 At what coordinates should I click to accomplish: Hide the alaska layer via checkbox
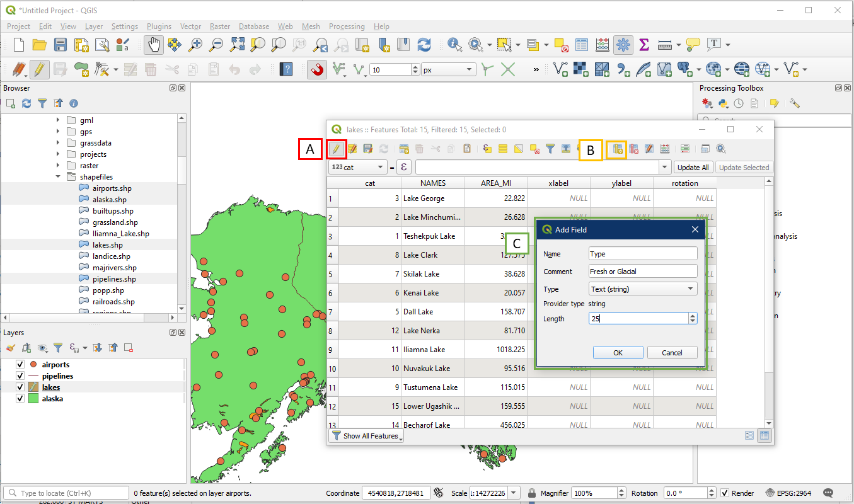[20, 399]
